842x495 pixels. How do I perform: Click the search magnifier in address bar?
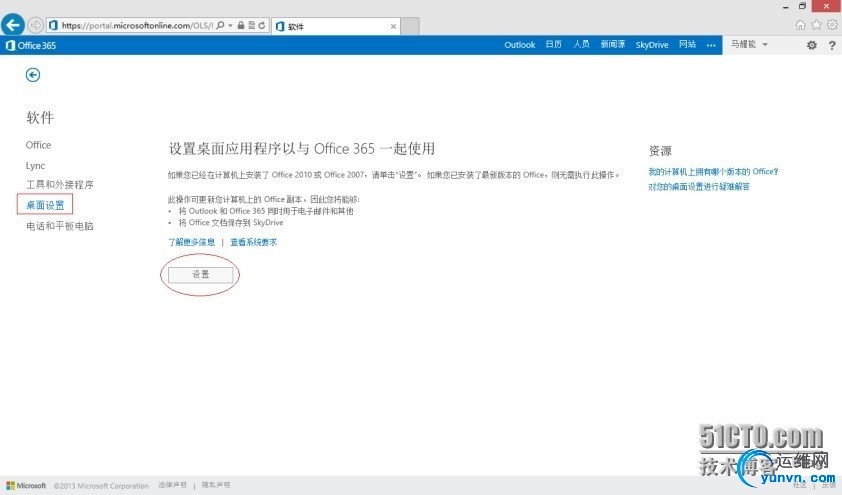(x=220, y=25)
